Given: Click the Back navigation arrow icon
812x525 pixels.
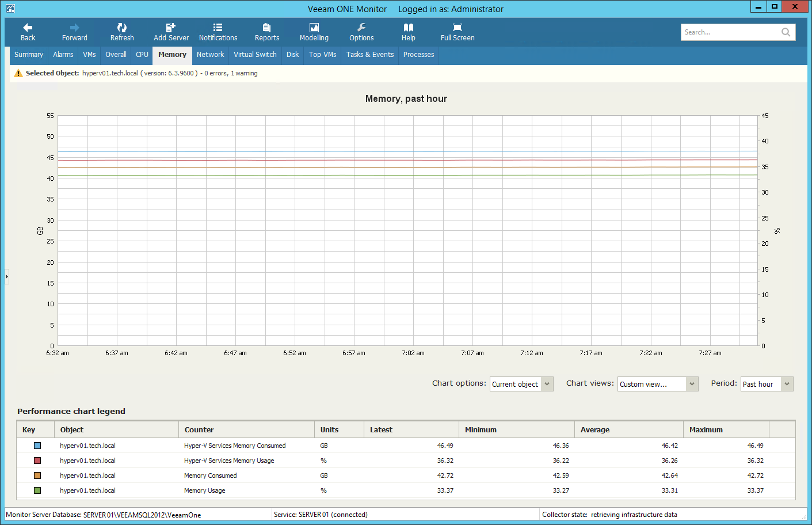Looking at the screenshot, I should (28, 28).
